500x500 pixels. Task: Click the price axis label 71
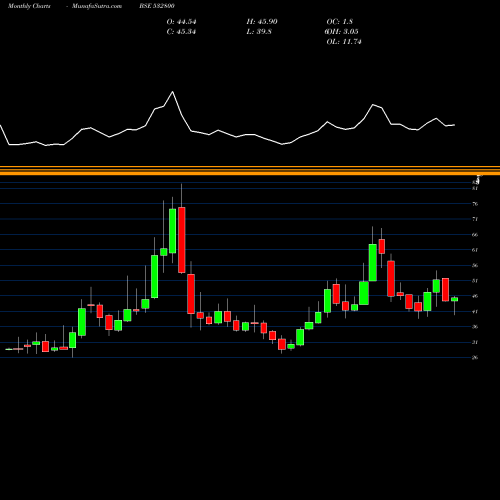[475, 219]
